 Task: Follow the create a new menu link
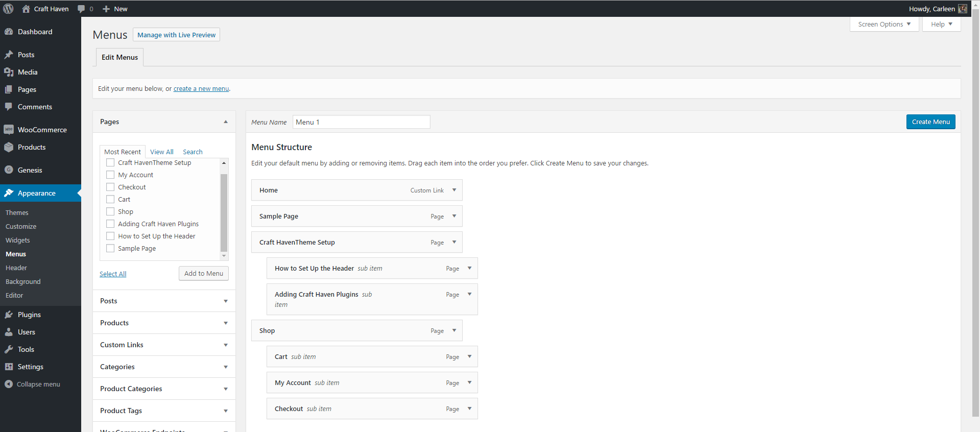coord(201,88)
